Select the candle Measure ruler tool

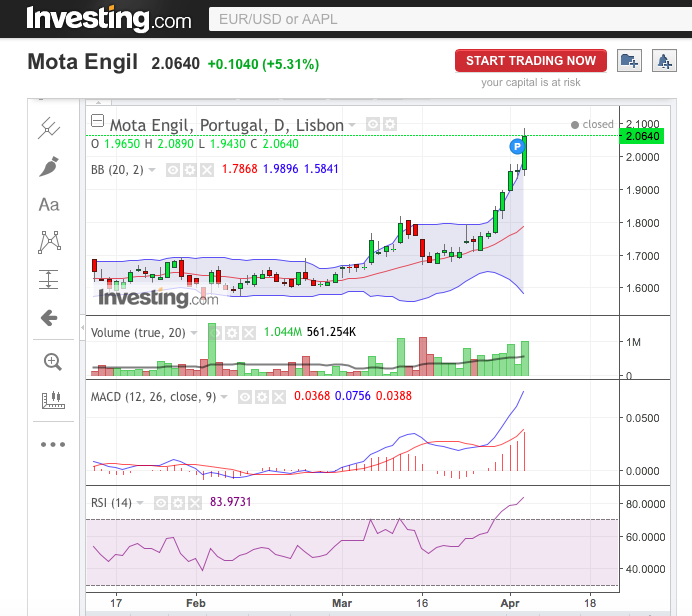[53, 400]
